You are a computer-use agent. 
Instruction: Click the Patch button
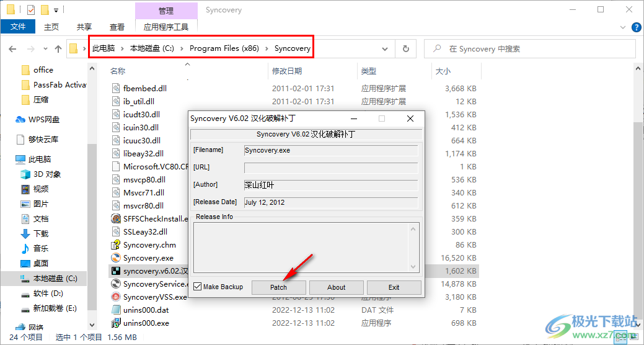[278, 287]
